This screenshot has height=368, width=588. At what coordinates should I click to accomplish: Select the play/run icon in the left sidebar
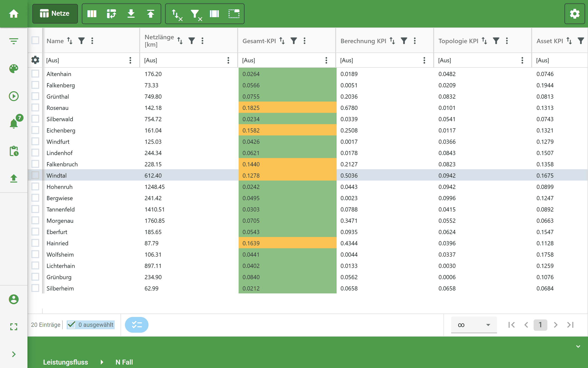(14, 96)
